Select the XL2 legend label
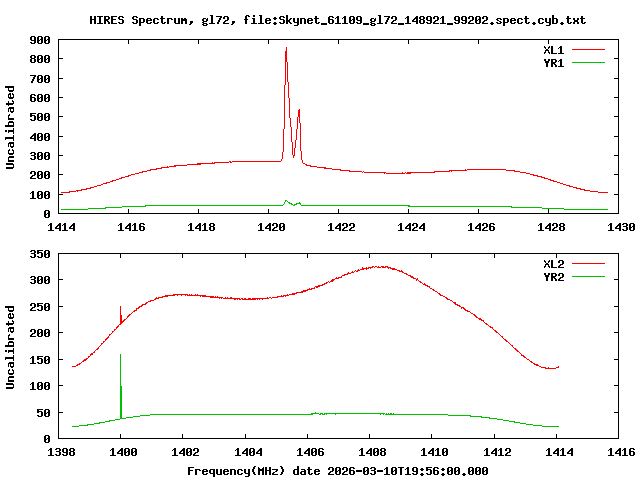This screenshot has width=640, height=480. click(553, 264)
